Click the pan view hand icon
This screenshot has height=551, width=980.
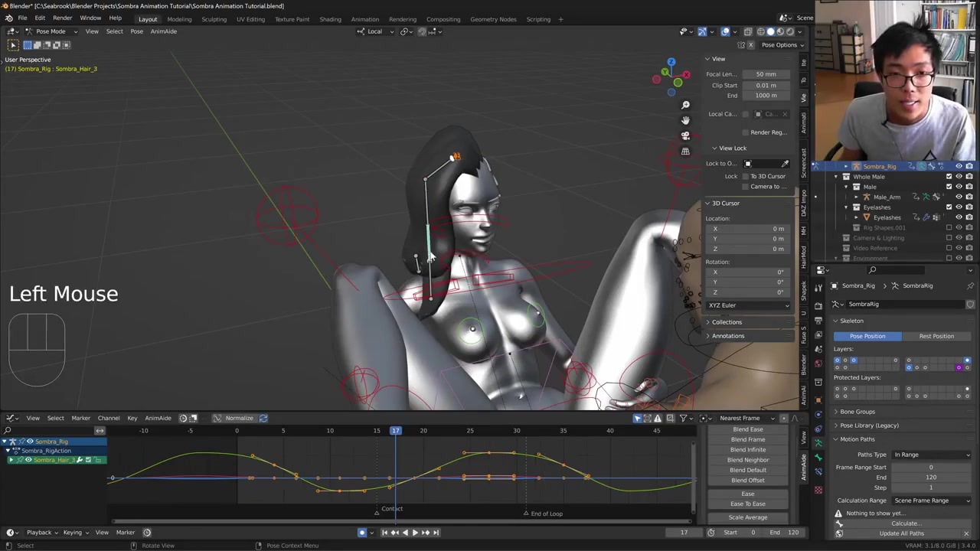pyautogui.click(x=685, y=120)
